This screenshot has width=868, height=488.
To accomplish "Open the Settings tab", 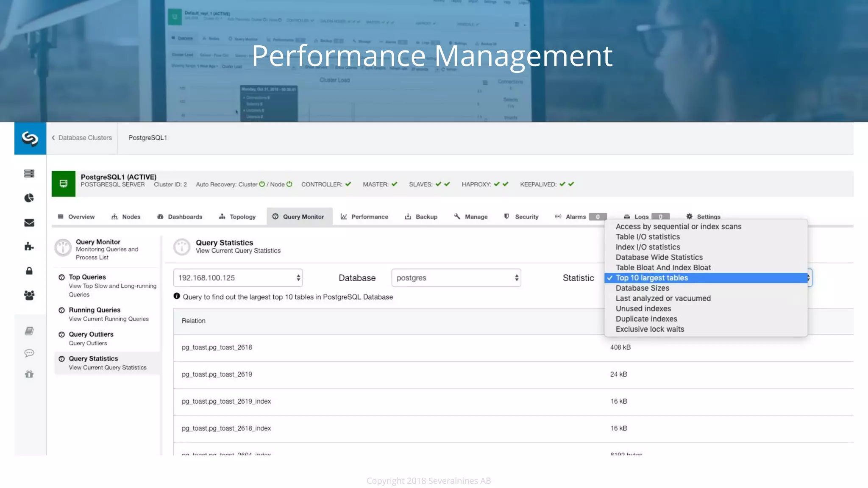I will coord(704,216).
